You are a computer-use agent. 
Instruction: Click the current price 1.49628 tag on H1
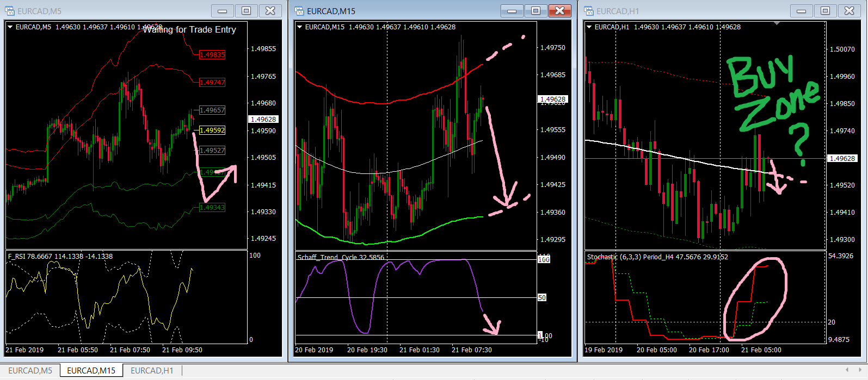tap(842, 158)
